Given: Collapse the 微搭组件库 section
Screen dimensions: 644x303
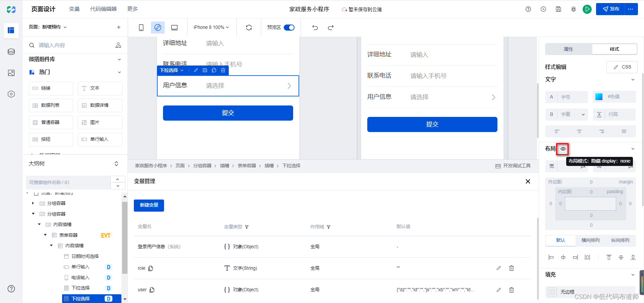Looking at the screenshot, I should [119, 59].
